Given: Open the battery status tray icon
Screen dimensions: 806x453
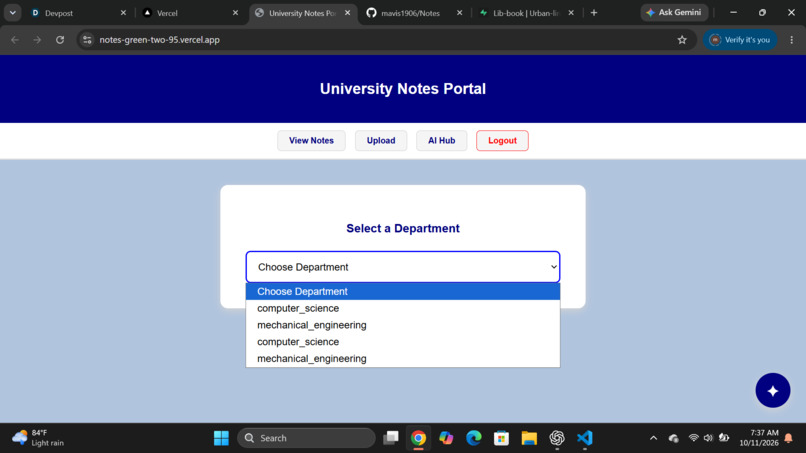Looking at the screenshot, I should [724, 438].
